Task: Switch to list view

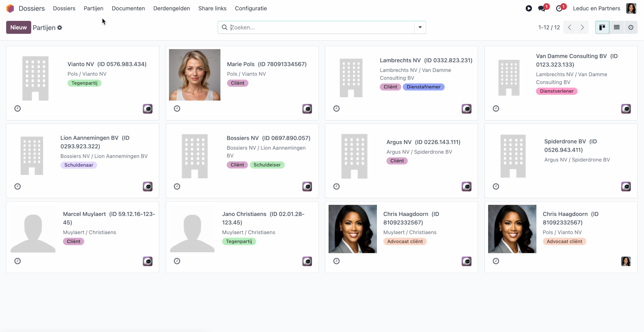Action: 617,27
